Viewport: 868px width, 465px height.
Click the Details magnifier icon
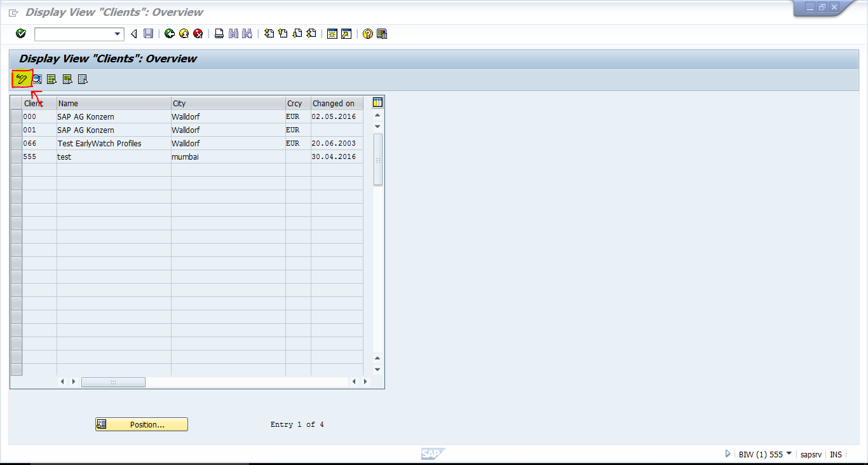[37, 80]
